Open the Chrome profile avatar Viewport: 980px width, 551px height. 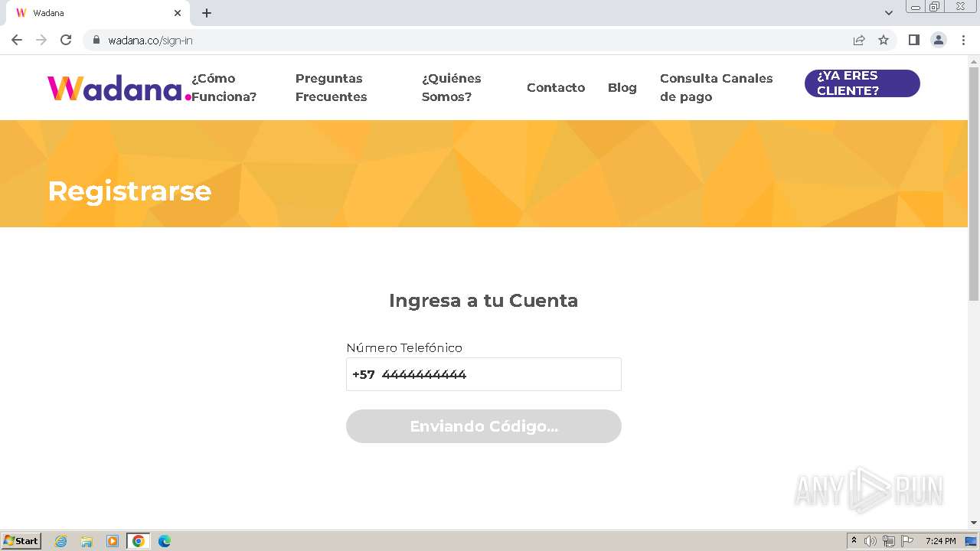tap(939, 40)
